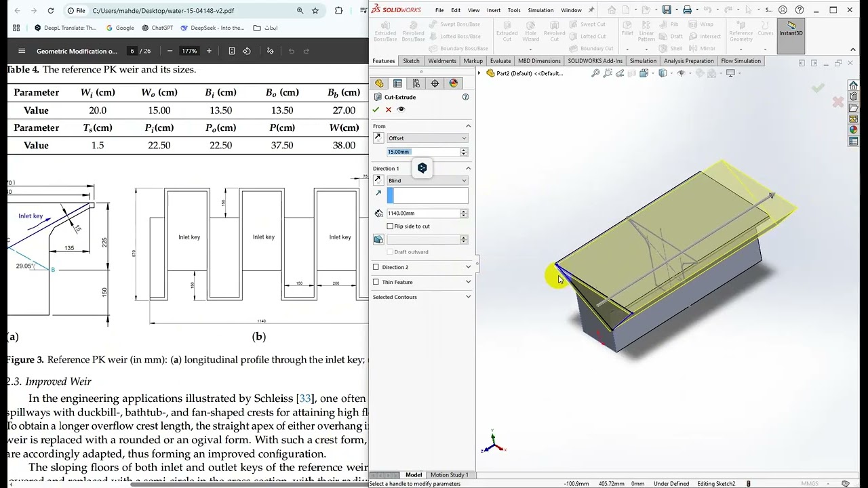Open browser Extensions puzzle icon

[x=339, y=11]
